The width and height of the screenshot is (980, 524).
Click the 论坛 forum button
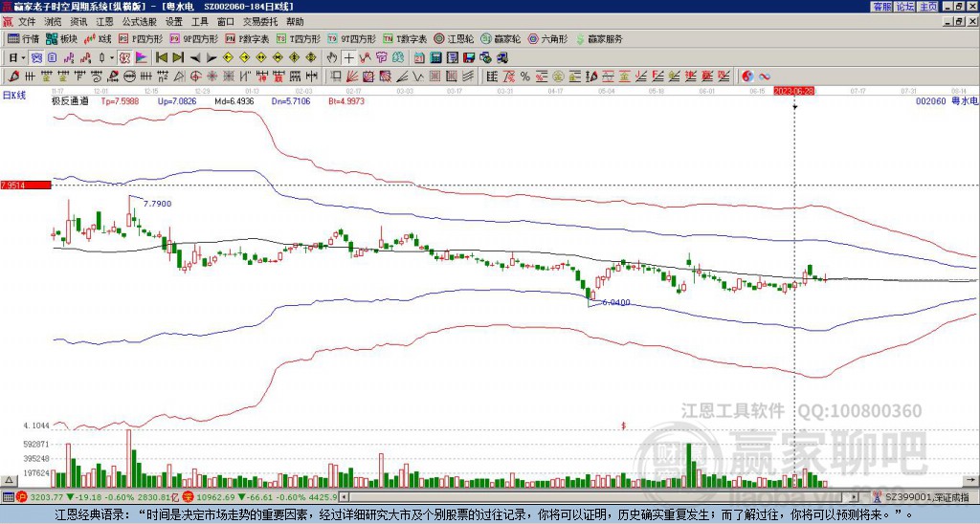click(x=905, y=7)
